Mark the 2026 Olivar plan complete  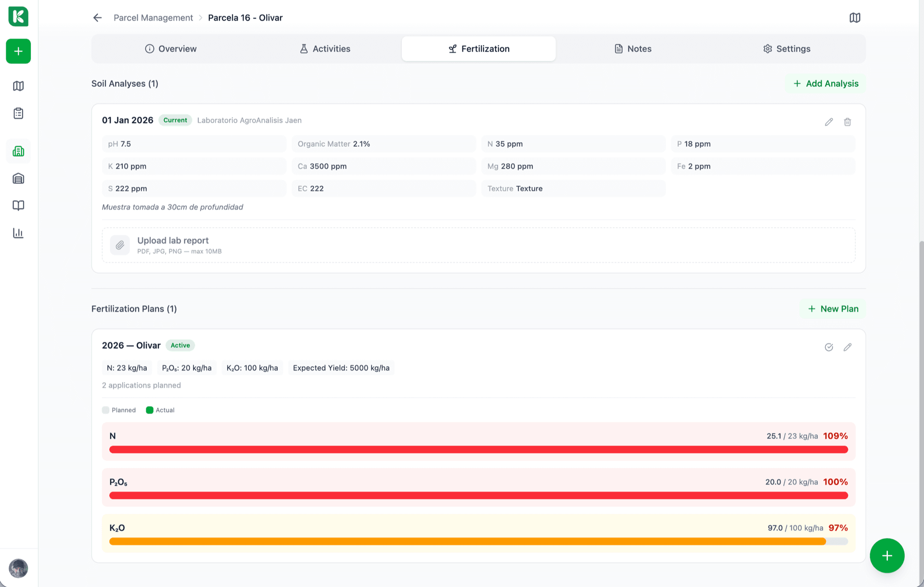[x=829, y=347]
